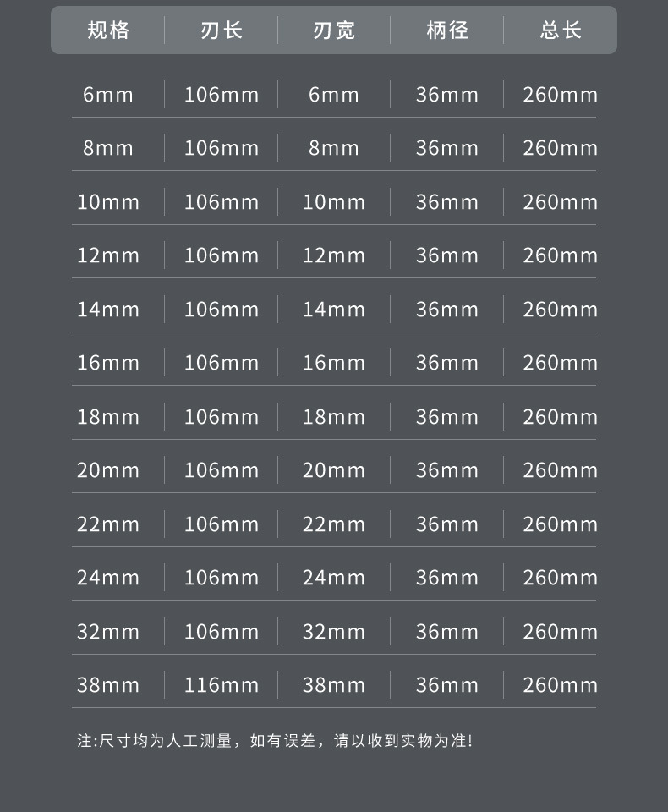668x812 pixels.
Task: Select 260mm total length in 38mm row
Action: click(560, 685)
